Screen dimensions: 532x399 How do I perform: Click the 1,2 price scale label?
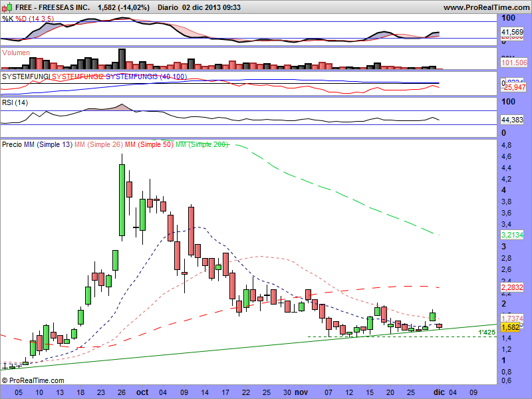point(507,349)
